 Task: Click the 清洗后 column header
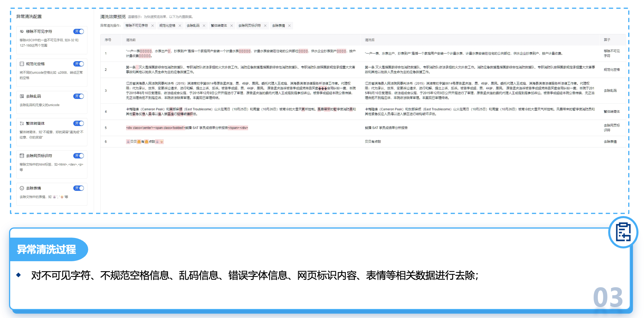370,40
